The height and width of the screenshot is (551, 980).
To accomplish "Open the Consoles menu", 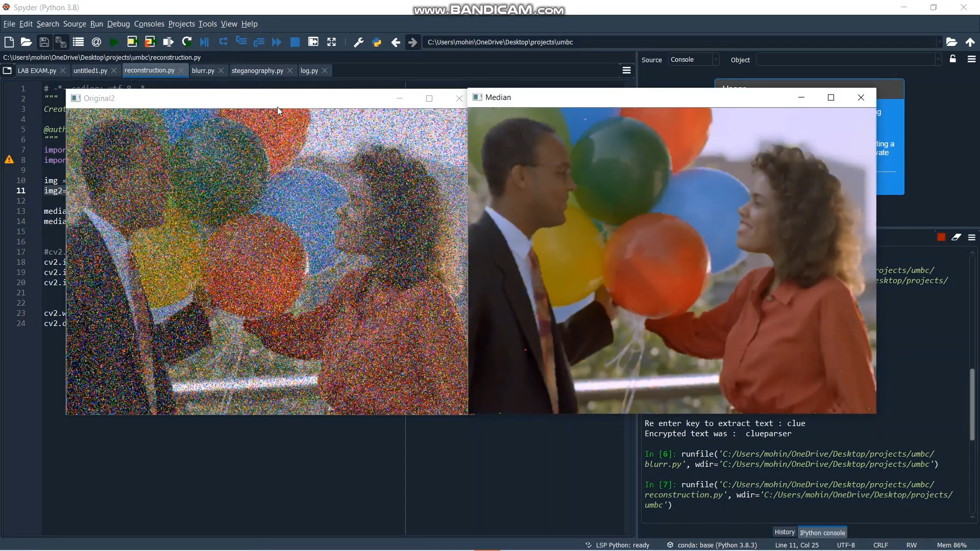I will (149, 24).
